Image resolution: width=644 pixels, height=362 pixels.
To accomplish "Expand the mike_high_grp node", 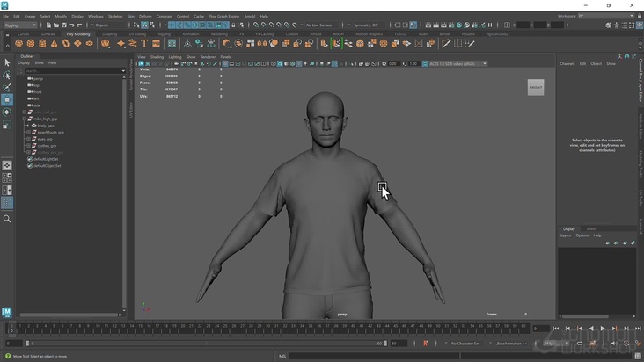I will tap(26, 119).
